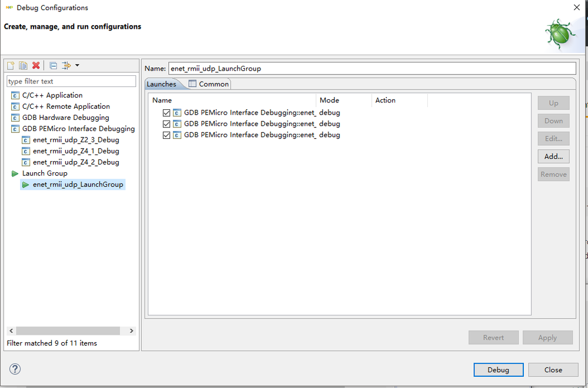Screen dimensions: 588x388
Task: Click the Debug Configurations title bar app icon
Action: tap(9, 8)
